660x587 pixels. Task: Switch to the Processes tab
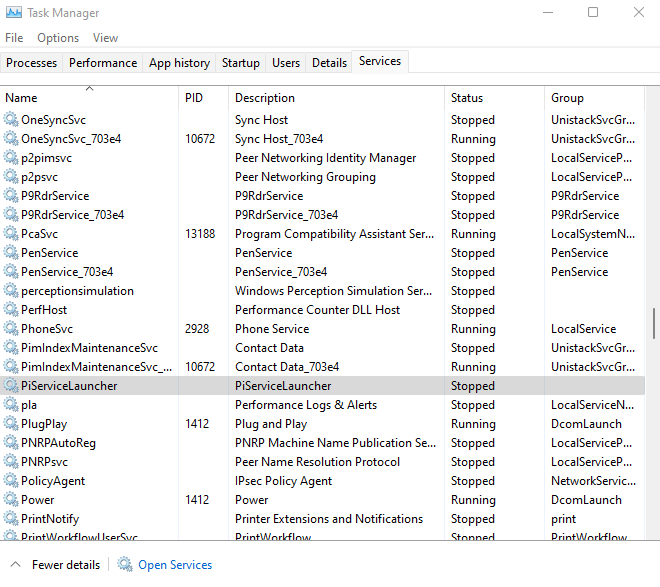tap(31, 63)
